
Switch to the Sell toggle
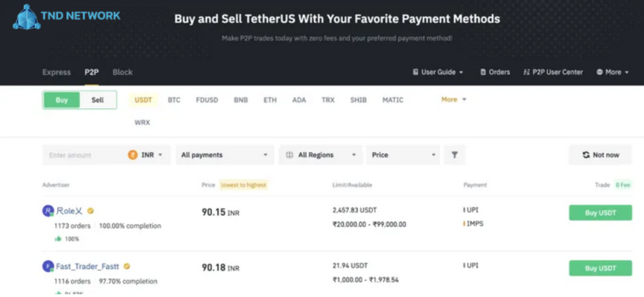98,100
